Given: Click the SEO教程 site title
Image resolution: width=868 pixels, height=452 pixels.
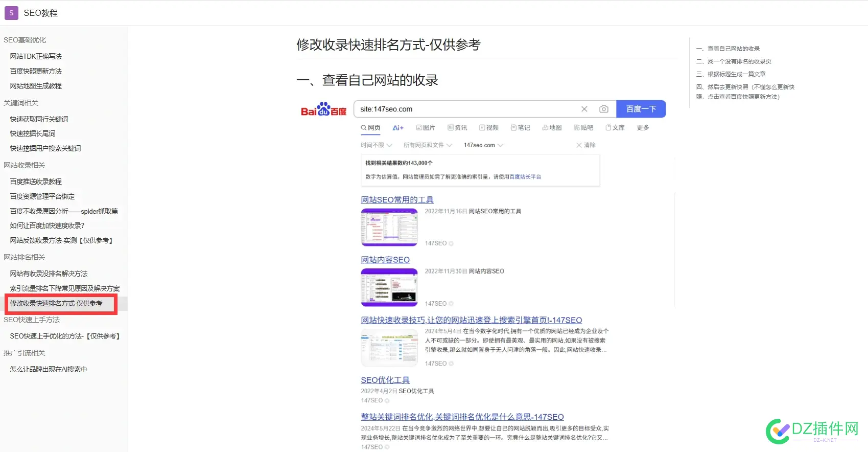Looking at the screenshot, I should coord(41,13).
